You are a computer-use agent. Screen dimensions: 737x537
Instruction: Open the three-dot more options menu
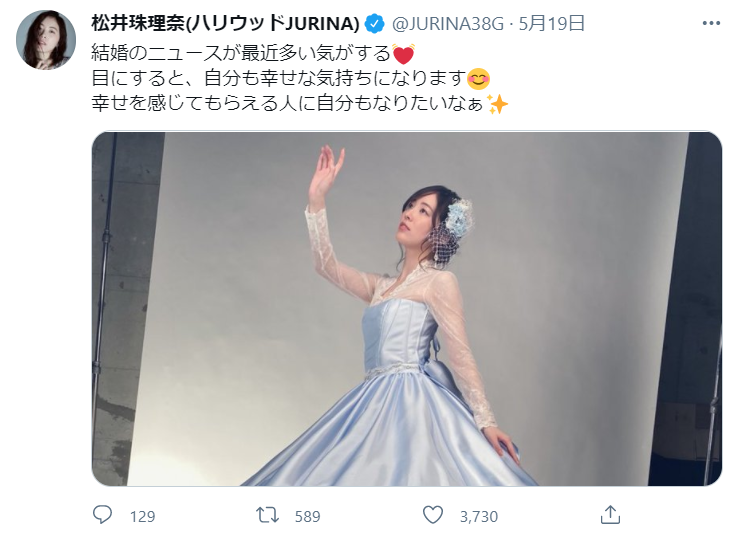[711, 23]
